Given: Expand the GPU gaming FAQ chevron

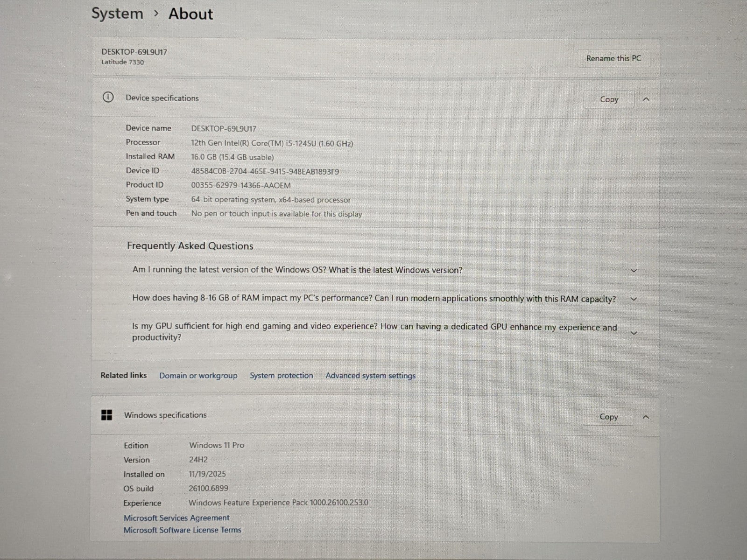Looking at the screenshot, I should coord(634,333).
